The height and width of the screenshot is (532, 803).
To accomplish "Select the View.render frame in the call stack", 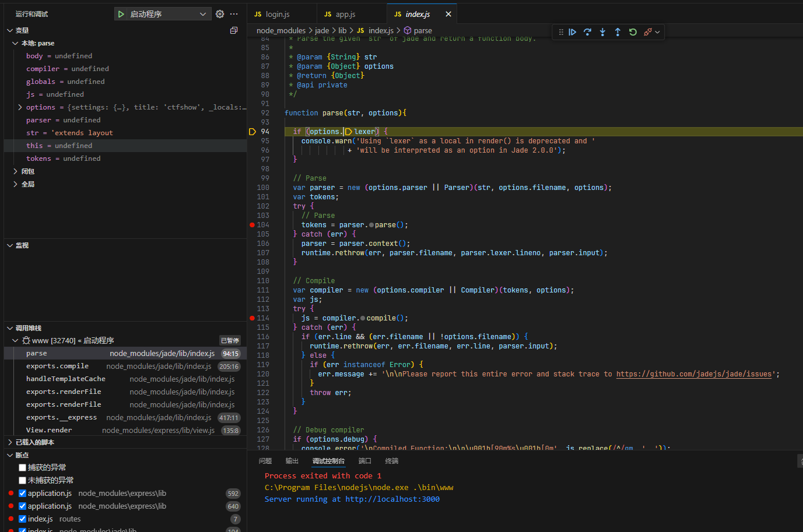I will (49, 430).
